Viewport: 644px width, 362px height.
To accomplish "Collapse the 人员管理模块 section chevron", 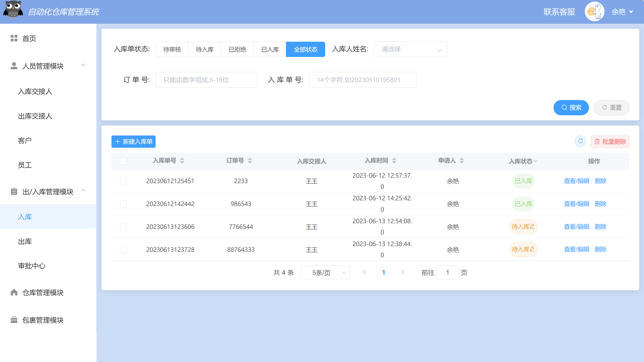I will tap(84, 65).
